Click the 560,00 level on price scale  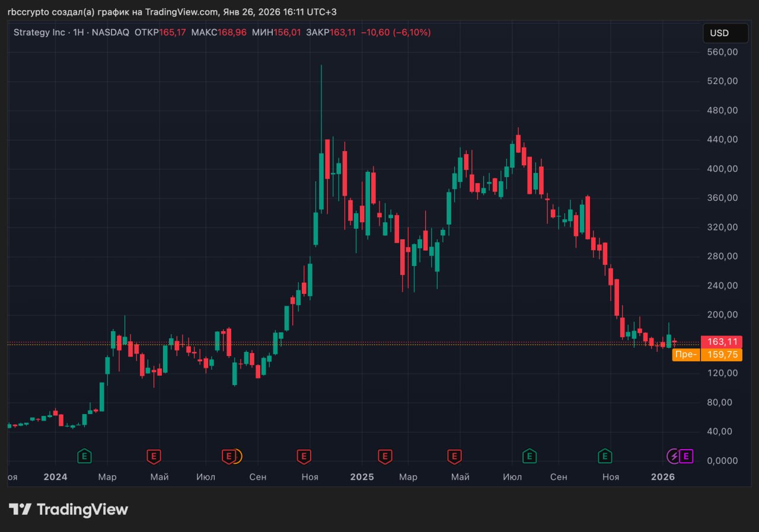[x=723, y=52]
